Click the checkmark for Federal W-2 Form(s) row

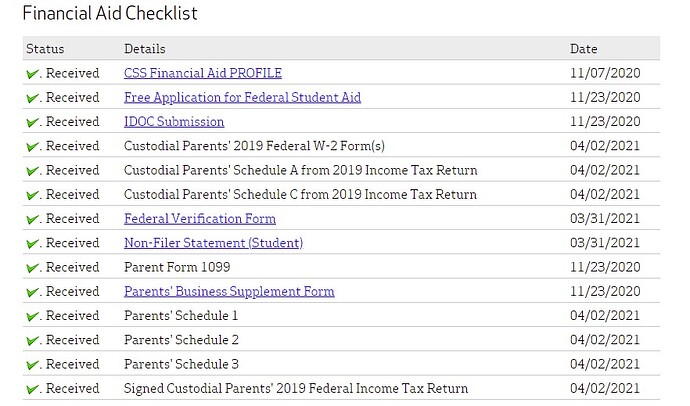tap(32, 147)
